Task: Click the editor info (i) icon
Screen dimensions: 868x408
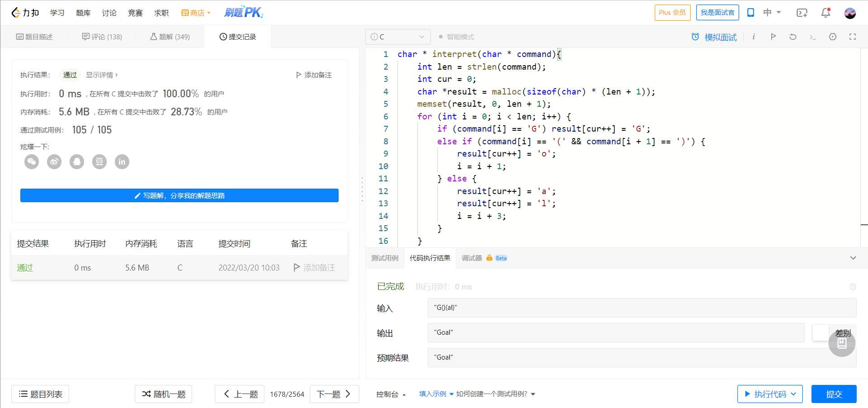Action: tap(754, 37)
